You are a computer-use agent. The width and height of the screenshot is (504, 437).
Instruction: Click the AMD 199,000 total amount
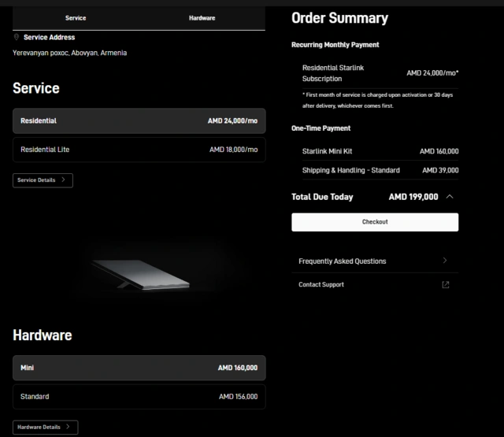413,197
